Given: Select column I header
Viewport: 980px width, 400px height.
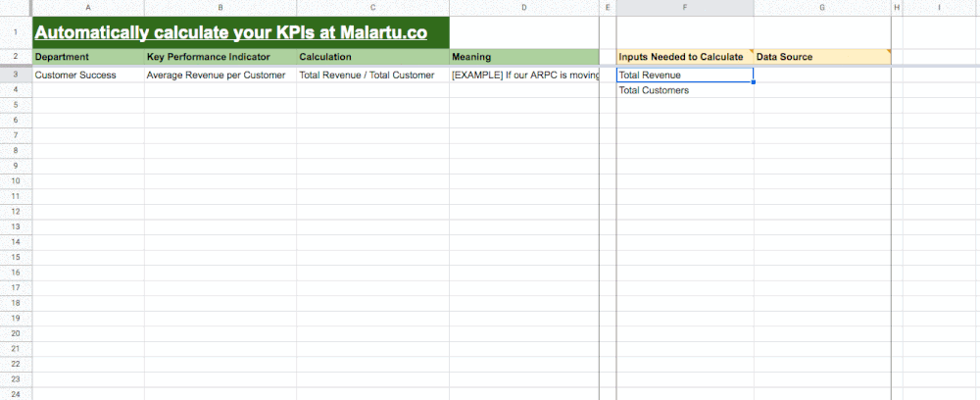Looking at the screenshot, I should pos(940,8).
